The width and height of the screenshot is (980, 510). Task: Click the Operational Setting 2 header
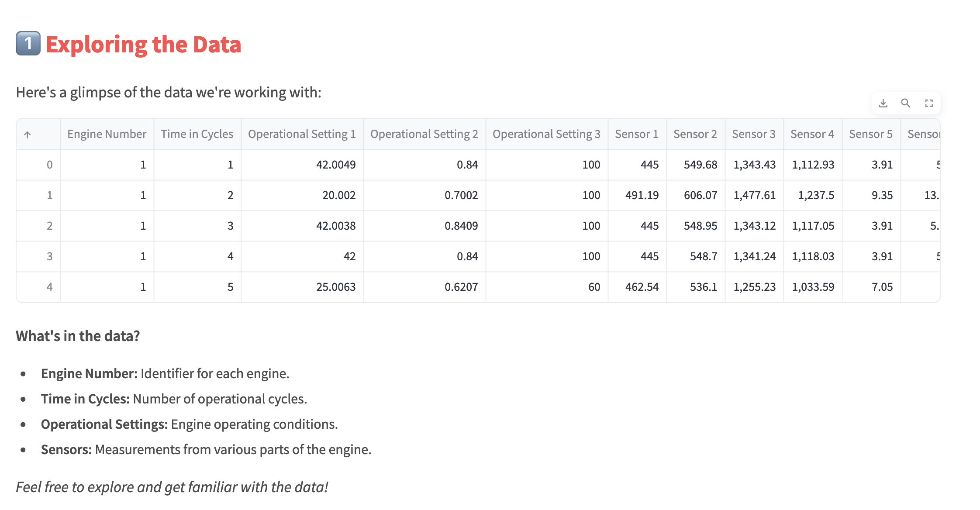tap(424, 134)
